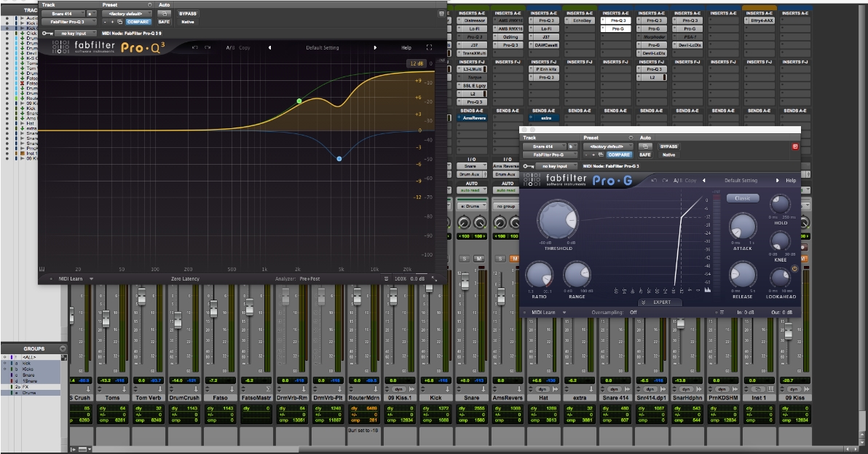Expand the EXPERT panel in Pro-G

[659, 302]
